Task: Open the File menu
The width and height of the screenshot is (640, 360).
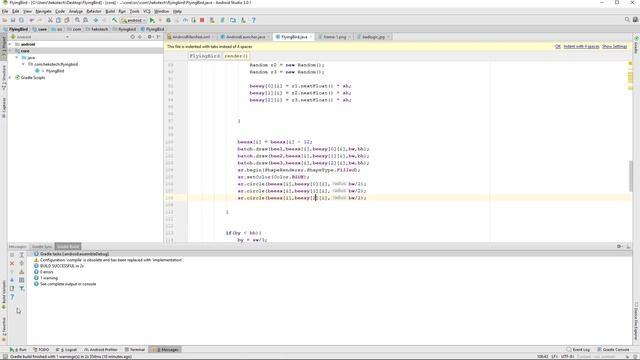Action: pyautogui.click(x=5, y=11)
